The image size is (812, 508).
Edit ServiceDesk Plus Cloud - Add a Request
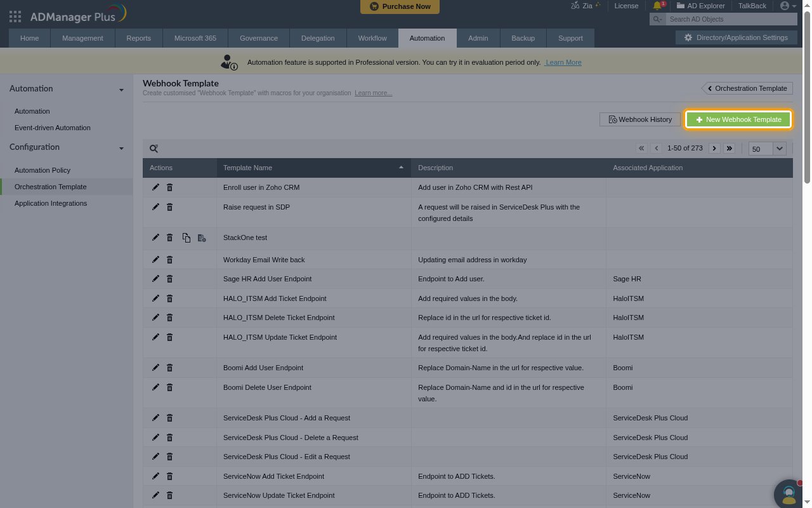(155, 418)
